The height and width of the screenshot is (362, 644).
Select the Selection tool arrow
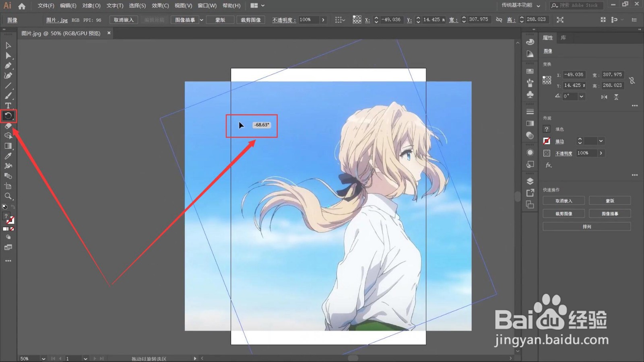[8, 45]
